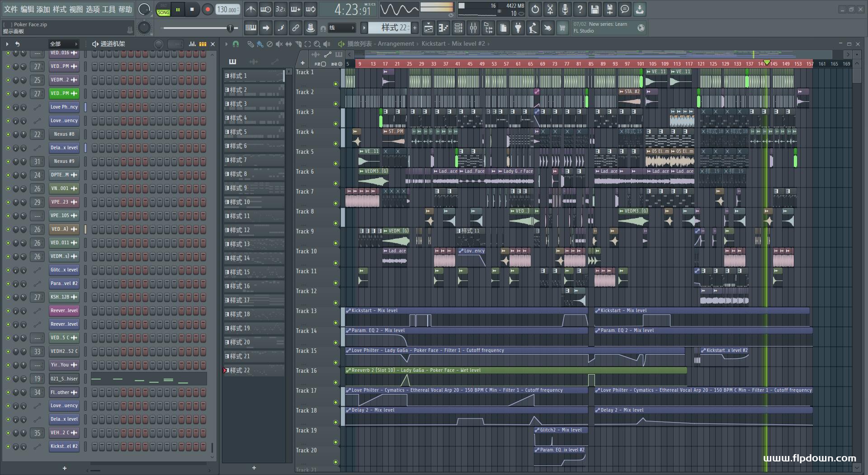Screen dimensions: 868x475
Task: Enable wait for input before recording
Action: 265,9
